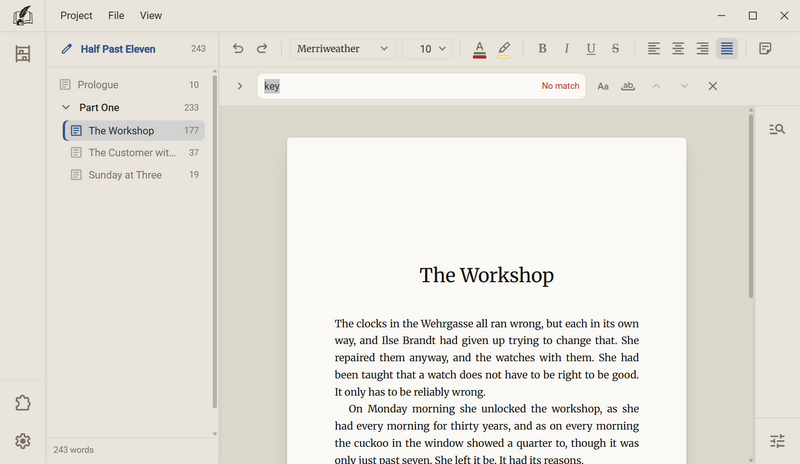The width and height of the screenshot is (800, 464).
Task: Open the project outline view icon
Action: click(x=22, y=54)
